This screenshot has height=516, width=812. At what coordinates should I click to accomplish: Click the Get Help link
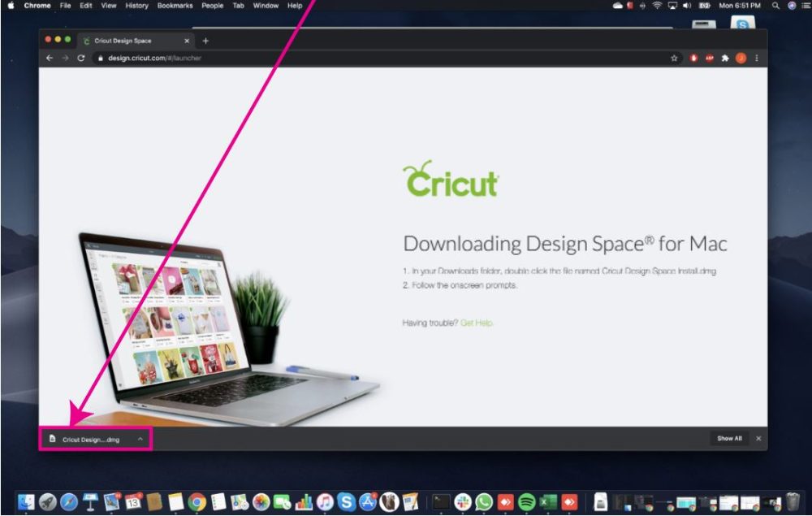tap(477, 323)
